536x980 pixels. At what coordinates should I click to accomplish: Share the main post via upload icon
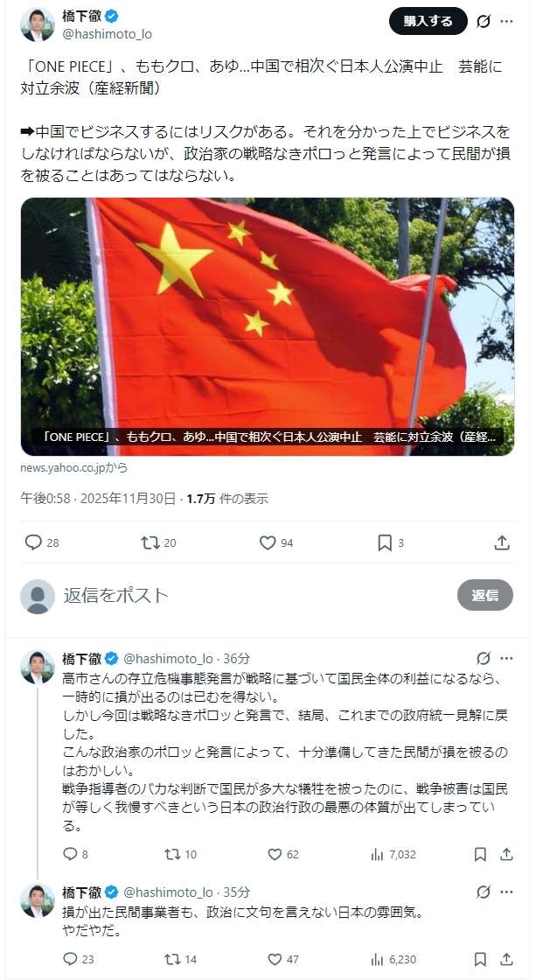click(x=502, y=542)
